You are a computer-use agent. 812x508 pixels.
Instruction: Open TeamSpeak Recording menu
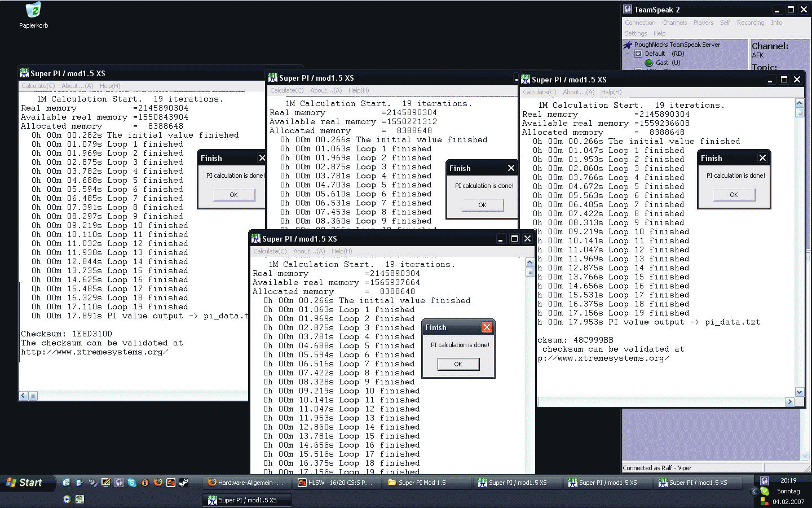point(751,23)
